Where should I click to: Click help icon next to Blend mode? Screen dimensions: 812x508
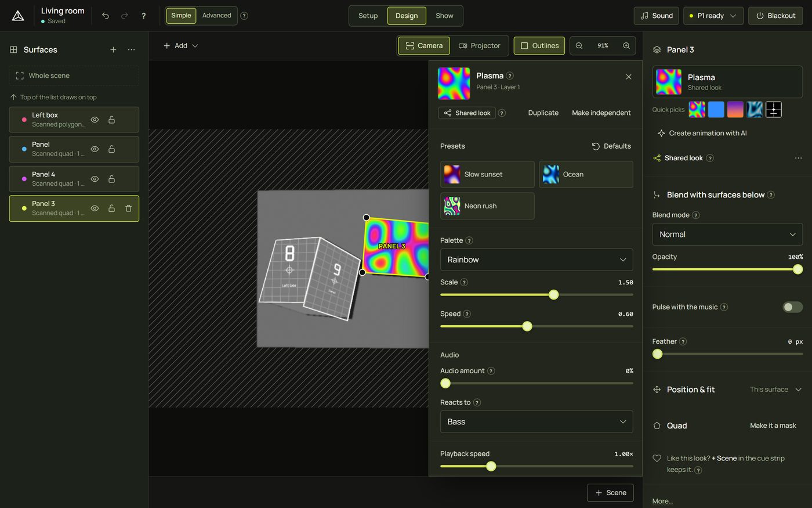(696, 215)
